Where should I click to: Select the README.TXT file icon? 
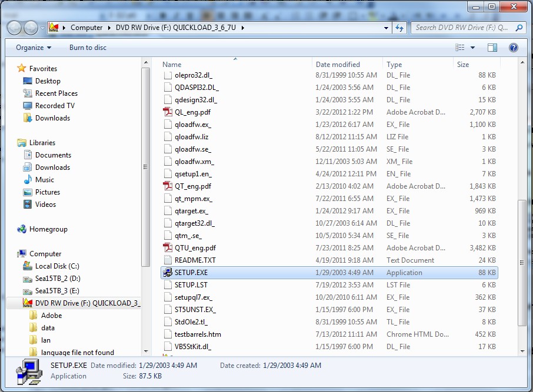(x=168, y=260)
